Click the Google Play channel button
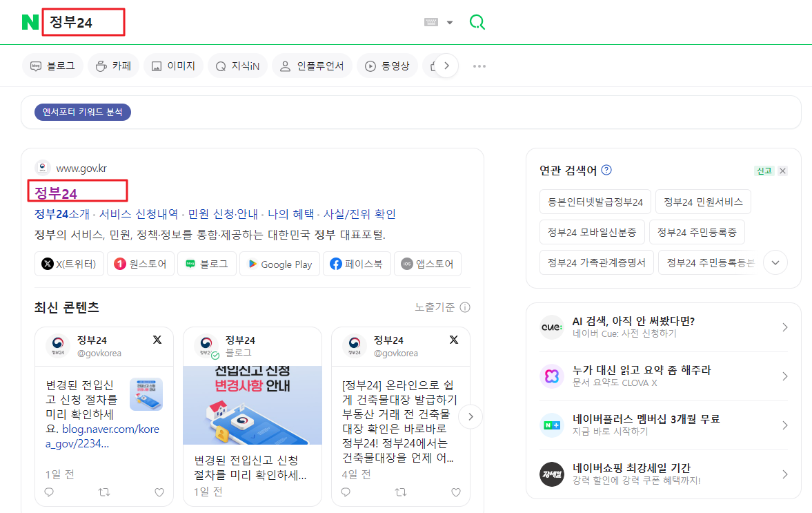Image resolution: width=812 pixels, height=513 pixels. [279, 264]
